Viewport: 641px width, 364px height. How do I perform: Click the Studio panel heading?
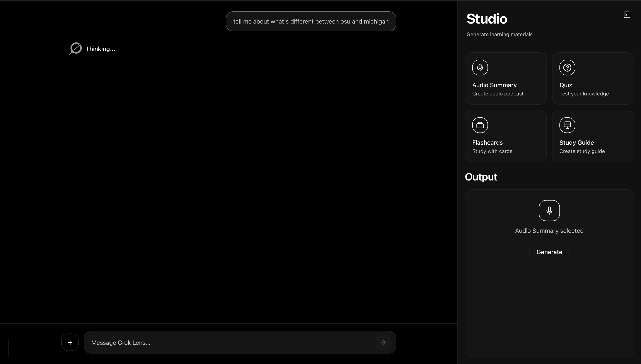486,19
